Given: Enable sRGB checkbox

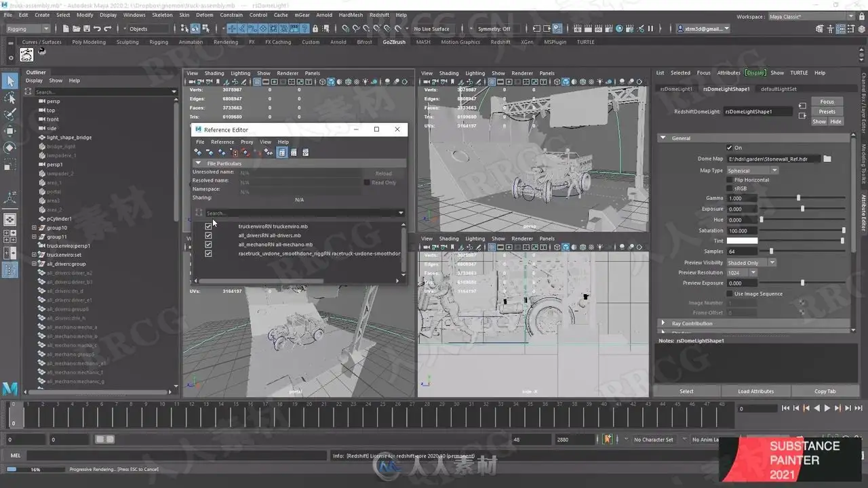Looking at the screenshot, I should [730, 188].
